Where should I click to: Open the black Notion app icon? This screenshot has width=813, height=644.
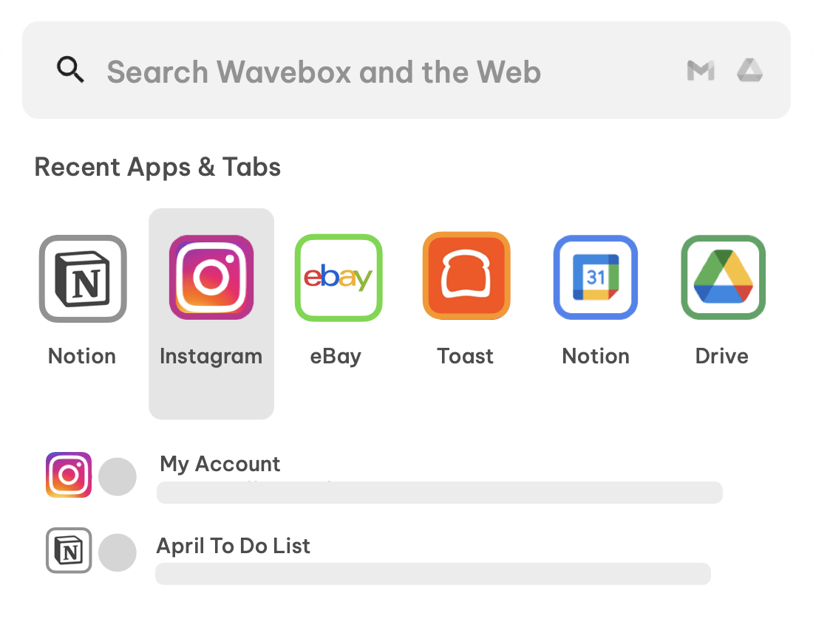[x=82, y=278]
